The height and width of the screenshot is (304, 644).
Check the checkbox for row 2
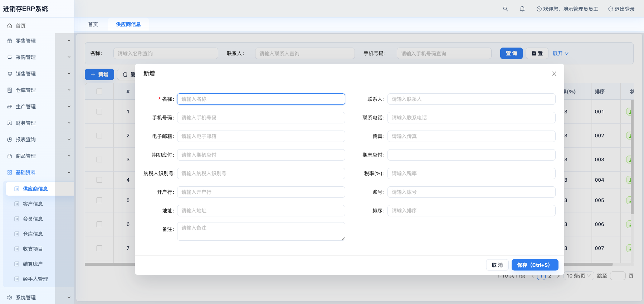(x=99, y=136)
